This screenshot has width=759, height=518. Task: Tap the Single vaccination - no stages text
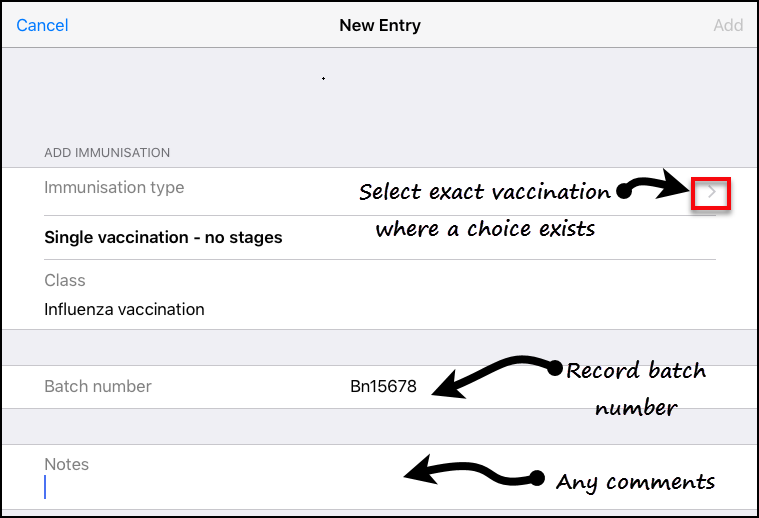[x=163, y=238]
